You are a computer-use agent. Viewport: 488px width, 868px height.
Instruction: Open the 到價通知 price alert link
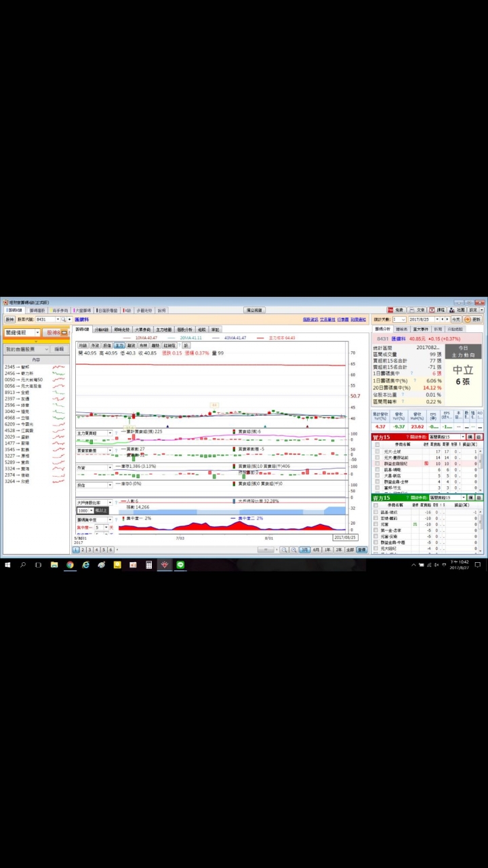point(359,319)
